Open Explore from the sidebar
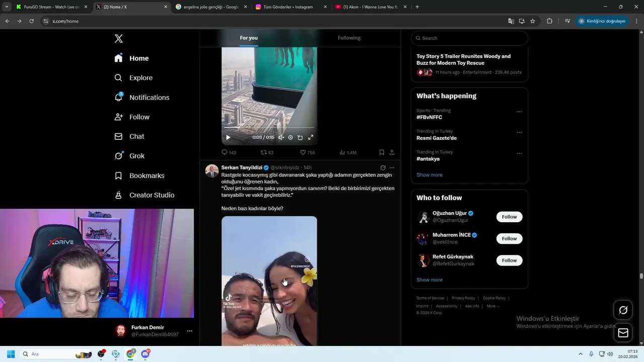The image size is (644, 362). [134, 78]
